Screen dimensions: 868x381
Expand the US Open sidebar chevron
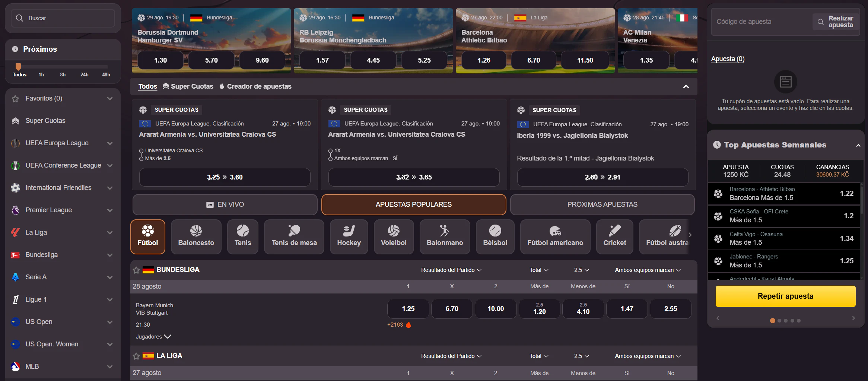[110, 322]
